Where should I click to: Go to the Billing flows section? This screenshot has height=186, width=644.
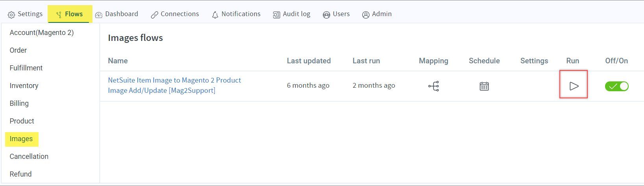(x=19, y=103)
